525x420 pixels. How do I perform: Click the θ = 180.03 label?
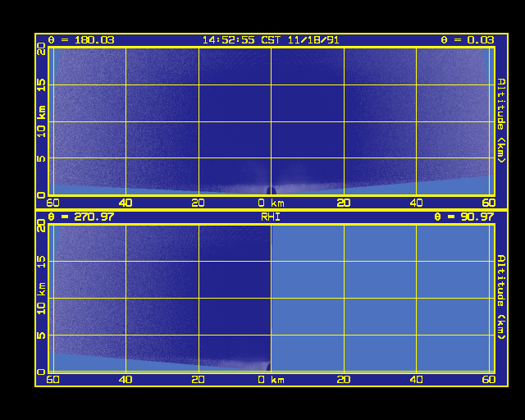81,40
